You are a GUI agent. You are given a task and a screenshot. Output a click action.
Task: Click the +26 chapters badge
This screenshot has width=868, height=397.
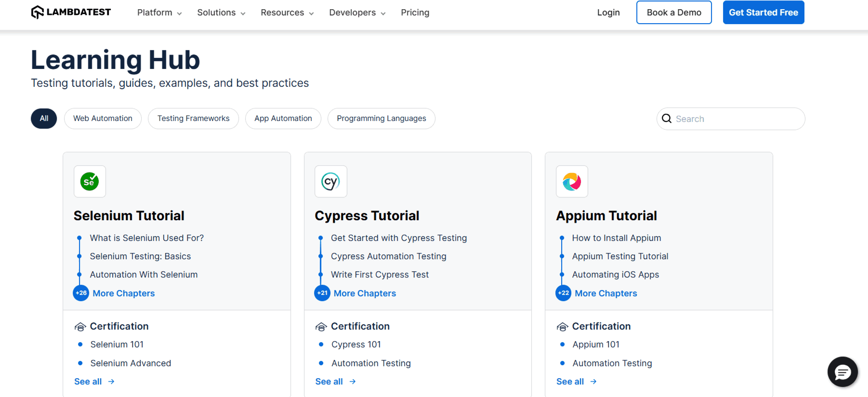81,293
